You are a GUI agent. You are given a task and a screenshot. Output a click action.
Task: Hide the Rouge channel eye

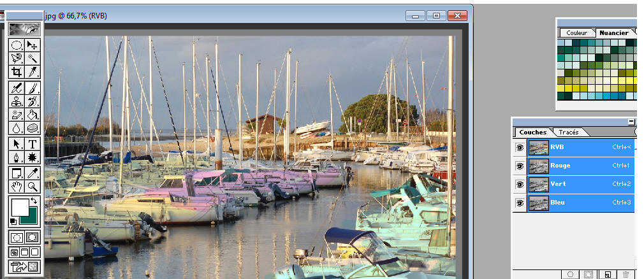(520, 166)
